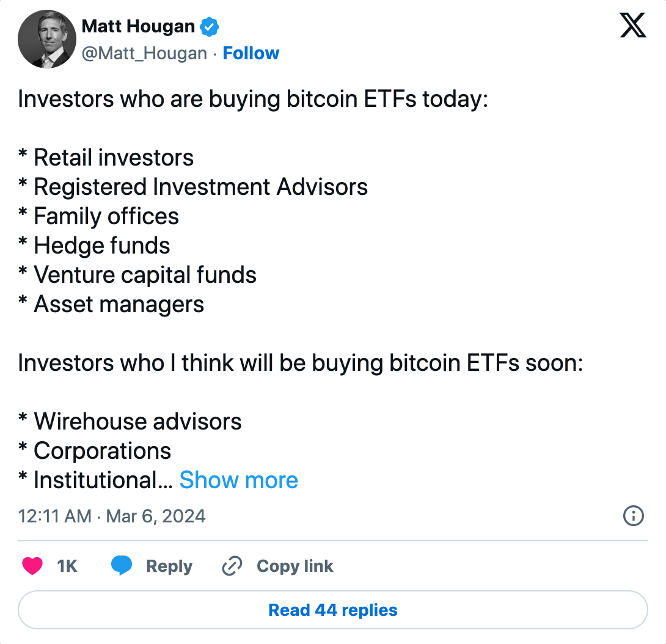The height and width of the screenshot is (644, 666).
Task: Follow Matt Hougan
Action: [251, 53]
